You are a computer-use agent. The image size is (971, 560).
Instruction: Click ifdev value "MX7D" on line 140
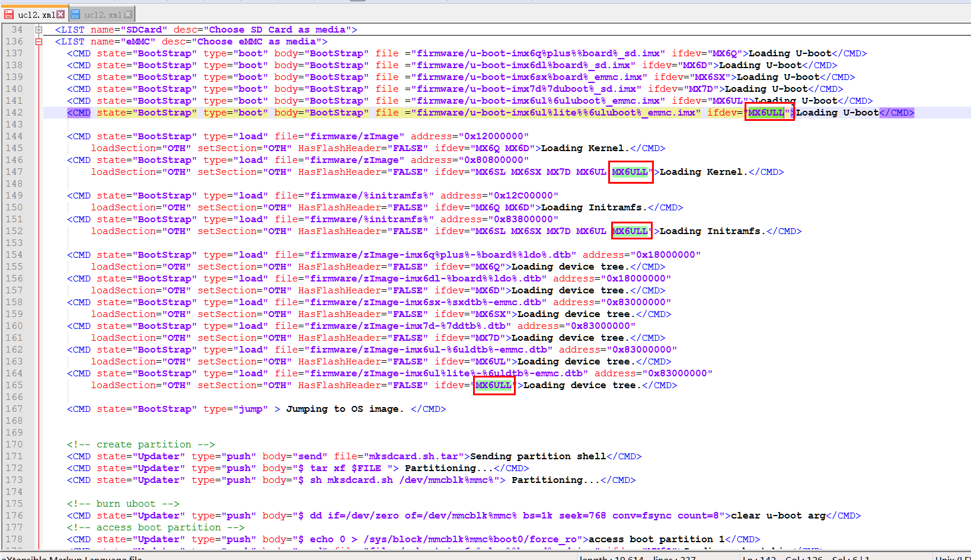[x=701, y=89]
